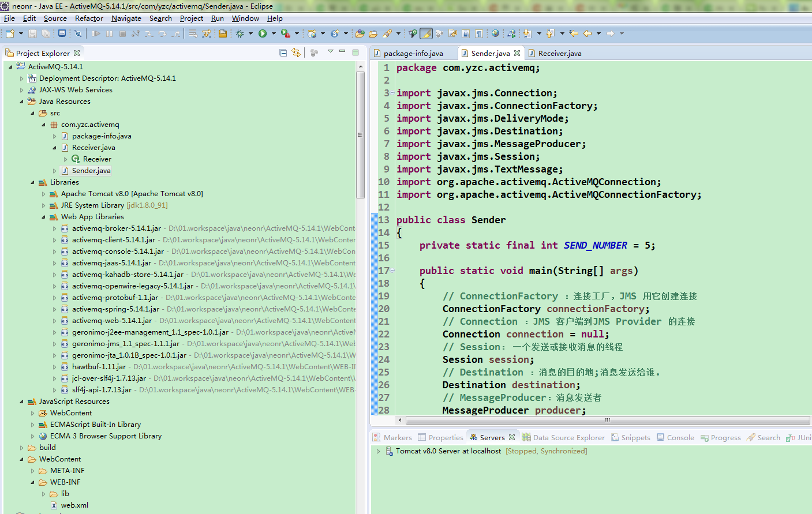
Task: Toggle Block Selection Mode icon
Action: click(466, 33)
